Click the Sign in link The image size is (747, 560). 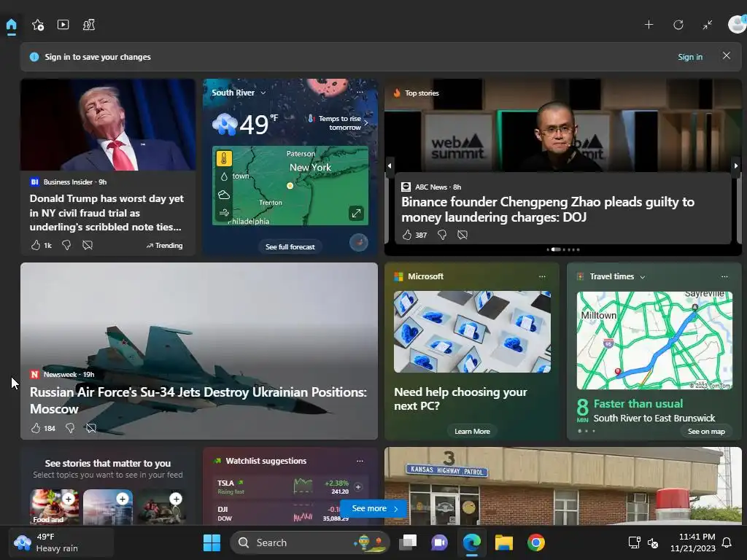690,57
